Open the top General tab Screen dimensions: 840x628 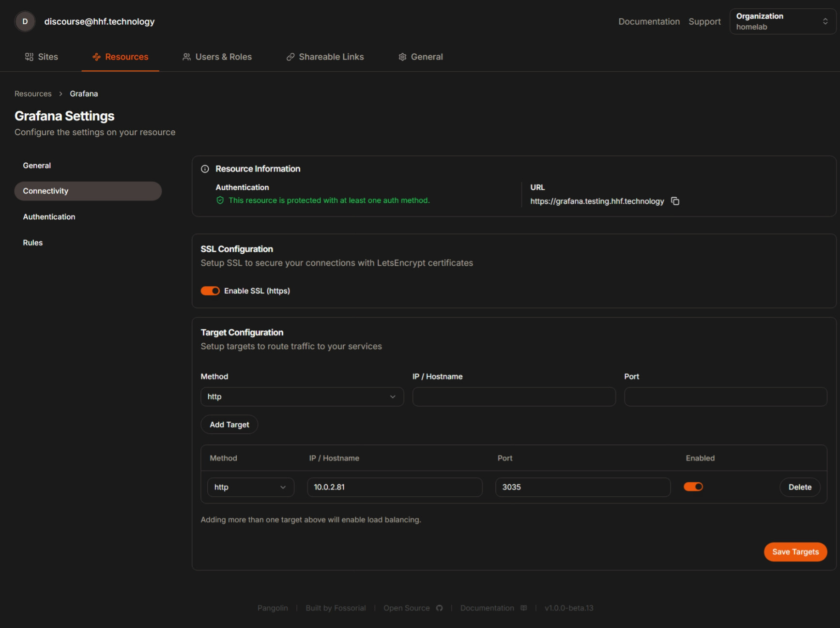point(421,57)
